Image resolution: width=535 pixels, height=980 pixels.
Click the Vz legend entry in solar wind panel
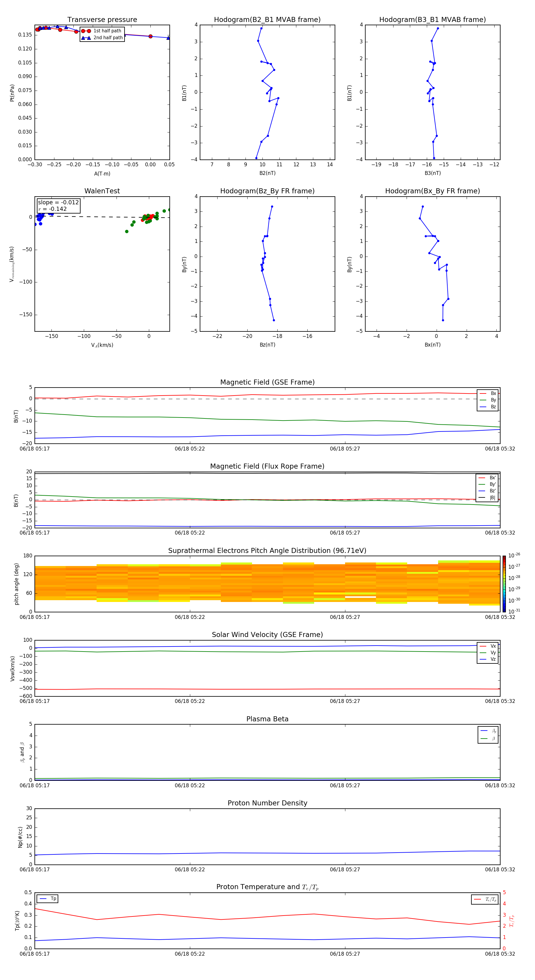(x=488, y=659)
